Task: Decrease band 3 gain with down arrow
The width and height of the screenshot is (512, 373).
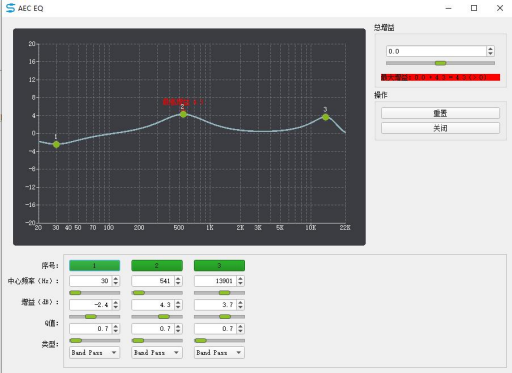Action: [240, 307]
